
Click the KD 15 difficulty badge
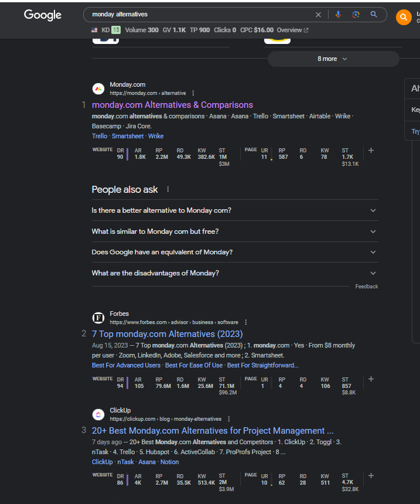(115, 30)
